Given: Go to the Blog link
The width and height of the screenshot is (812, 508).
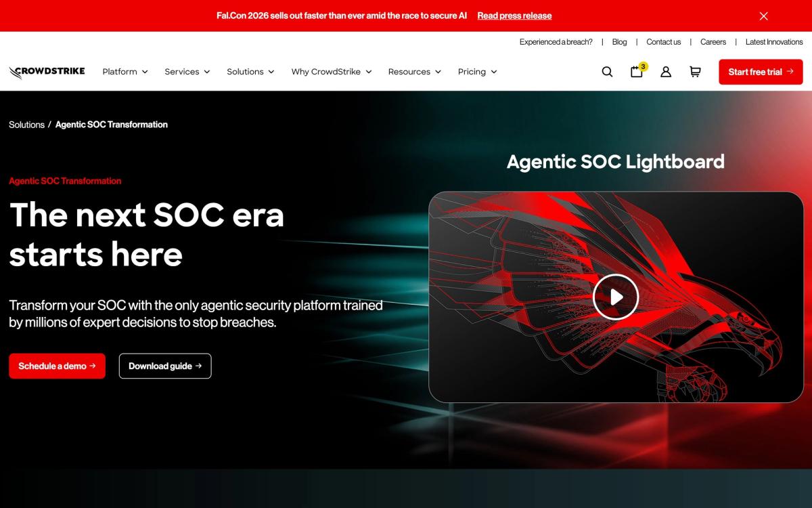Looking at the screenshot, I should [x=619, y=42].
